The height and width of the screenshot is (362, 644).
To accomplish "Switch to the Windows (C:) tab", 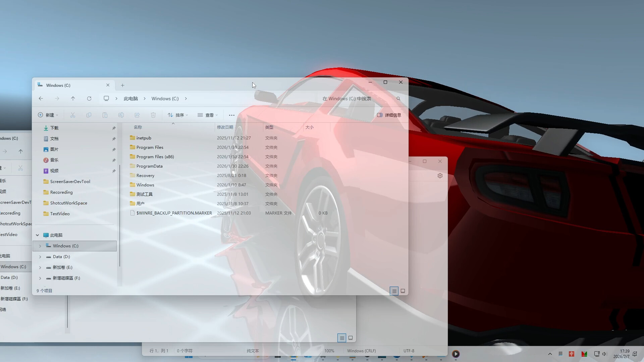I will (x=59, y=85).
